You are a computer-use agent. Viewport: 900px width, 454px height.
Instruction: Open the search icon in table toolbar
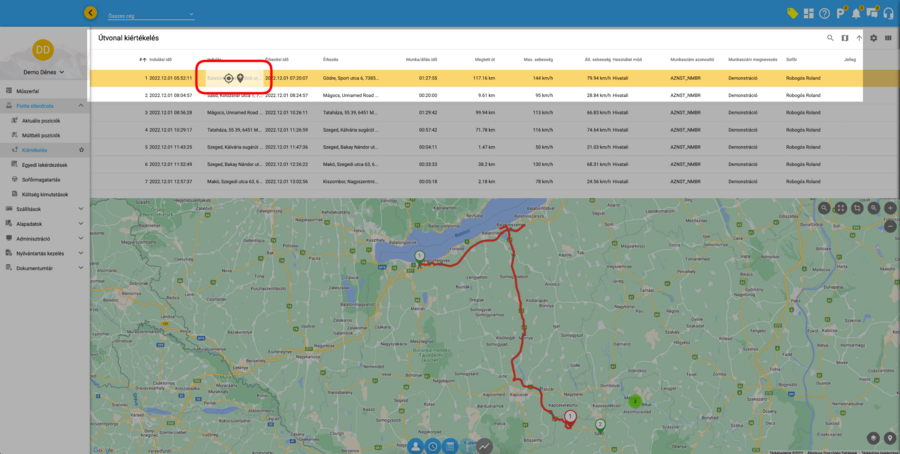830,38
